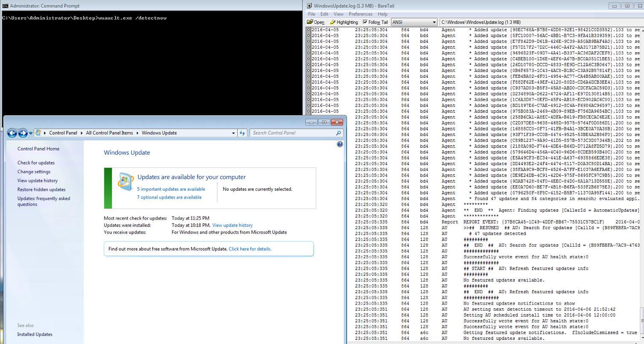This screenshot has height=344, width=644.
Task: Open the Preferences menu in BareTail
Action: coord(361,14)
